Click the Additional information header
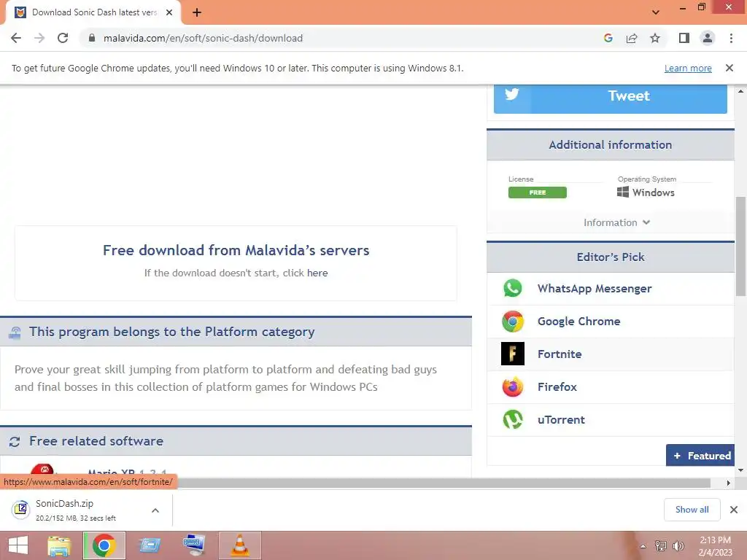 (611, 145)
